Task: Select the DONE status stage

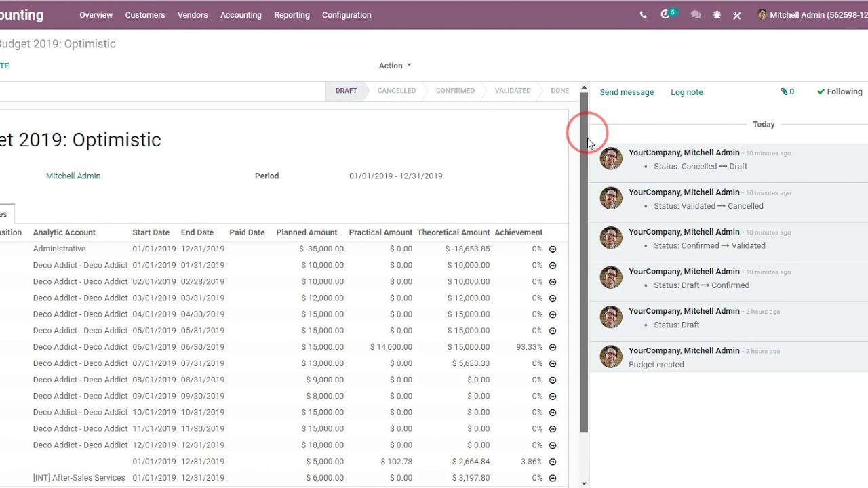Action: point(559,91)
